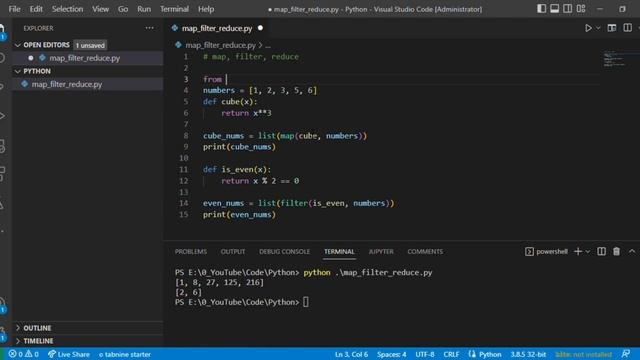The height and width of the screenshot is (360, 640).
Task: Open the Help menu
Action: [x=206, y=9]
